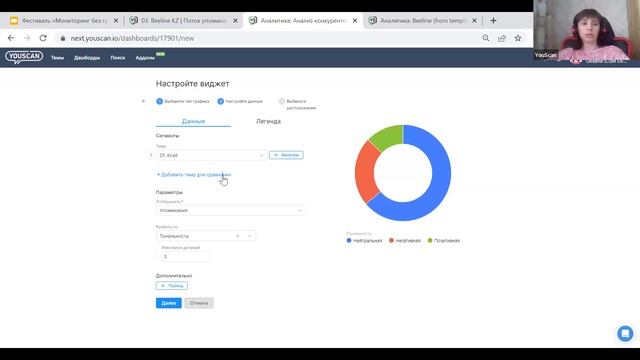
Task: Go forward in browser history
Action: pyautogui.click(x=27, y=38)
